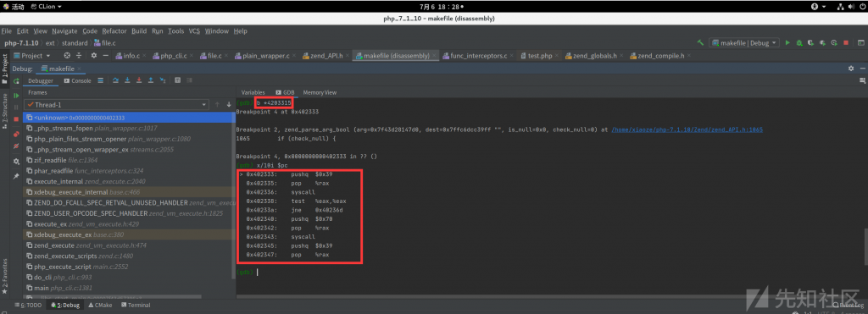
Task: Open the makefile | Debug configuration dropdown
Action: (x=744, y=42)
